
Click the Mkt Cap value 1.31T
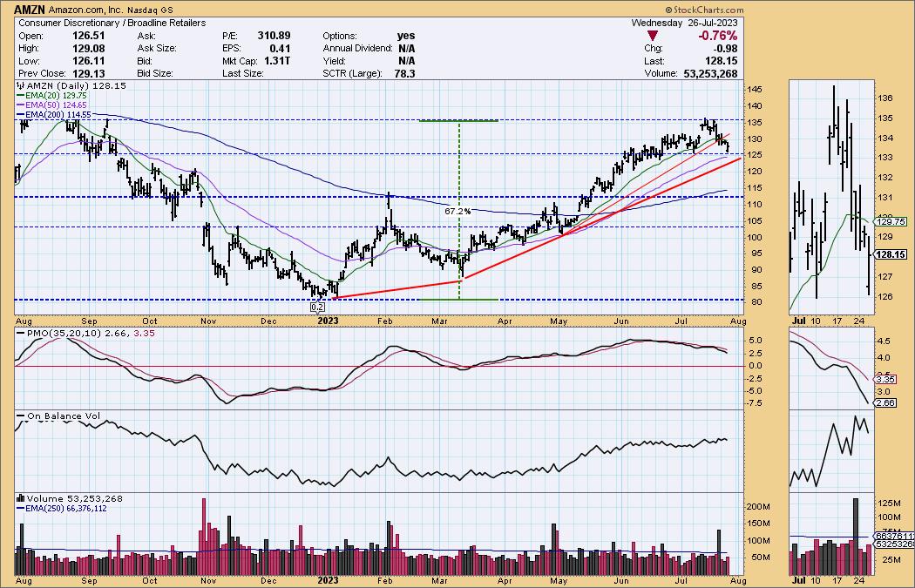click(x=276, y=61)
